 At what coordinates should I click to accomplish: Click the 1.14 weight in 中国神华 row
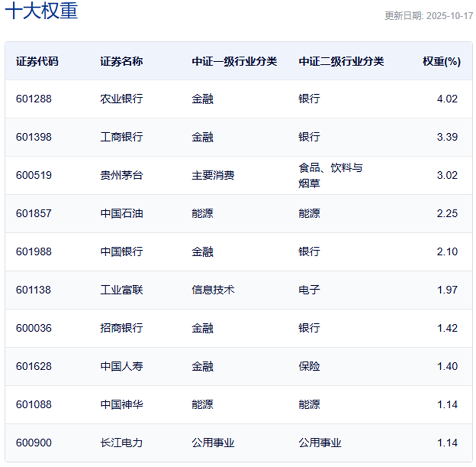click(x=447, y=405)
